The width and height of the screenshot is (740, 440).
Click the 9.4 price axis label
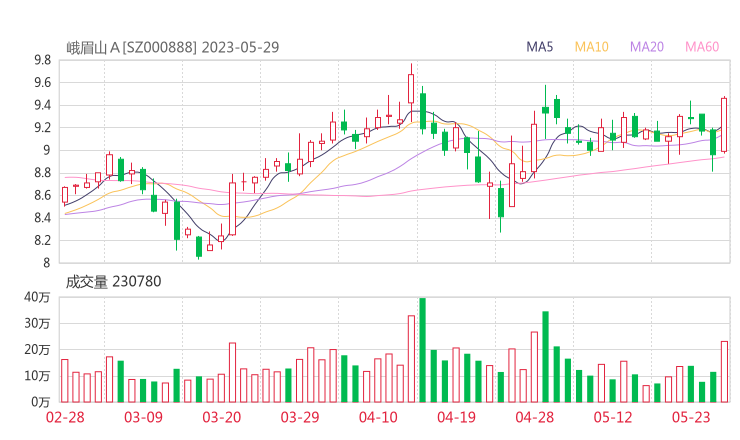click(x=42, y=105)
